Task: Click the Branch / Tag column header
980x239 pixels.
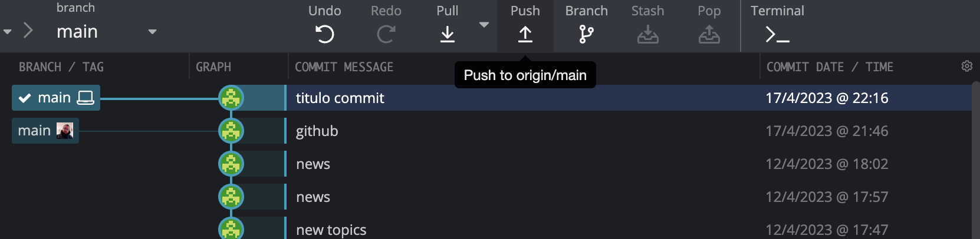Action: (x=61, y=67)
